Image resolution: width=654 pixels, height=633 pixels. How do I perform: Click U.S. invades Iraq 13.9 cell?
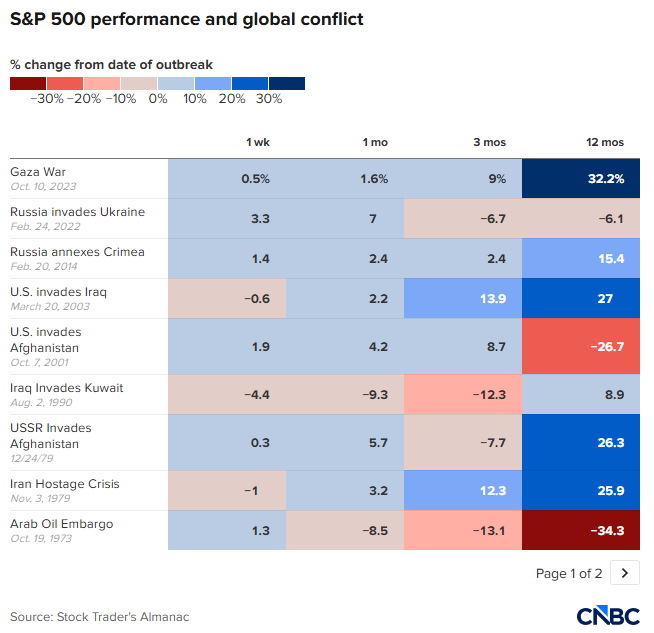[x=463, y=299]
